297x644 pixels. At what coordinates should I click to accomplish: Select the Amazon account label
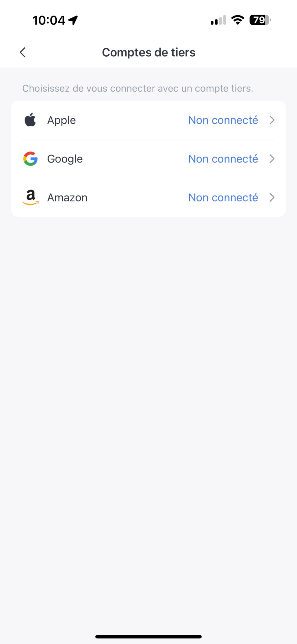click(67, 198)
